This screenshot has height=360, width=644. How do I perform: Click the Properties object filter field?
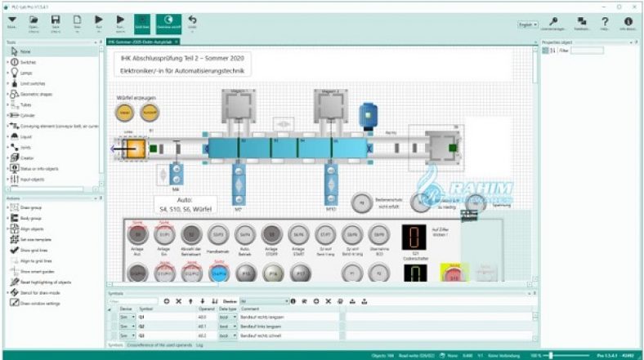coord(588,51)
